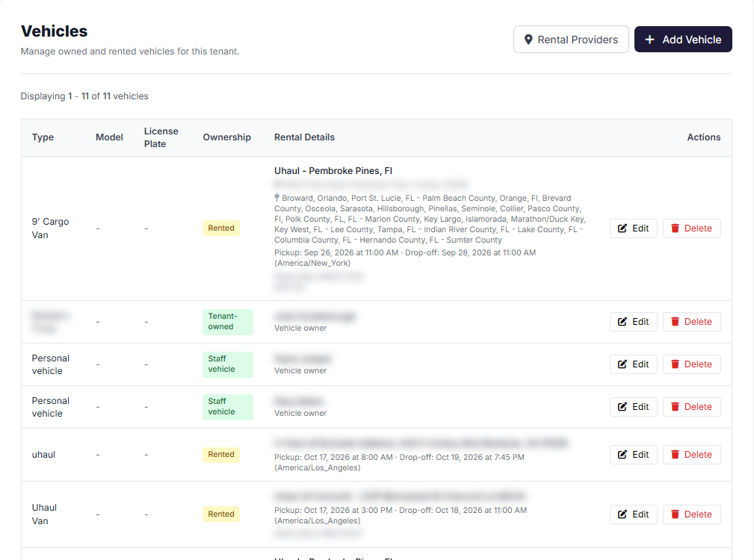Click the Model column header
This screenshot has height=560, width=754.
pos(109,137)
